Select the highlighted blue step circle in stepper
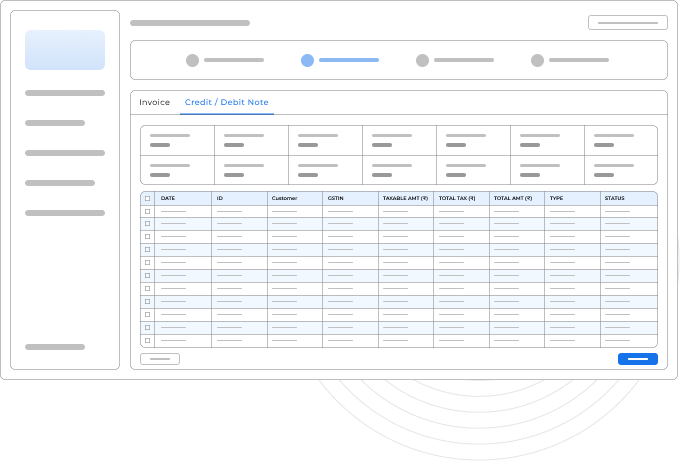The image size is (680, 461). pos(307,60)
